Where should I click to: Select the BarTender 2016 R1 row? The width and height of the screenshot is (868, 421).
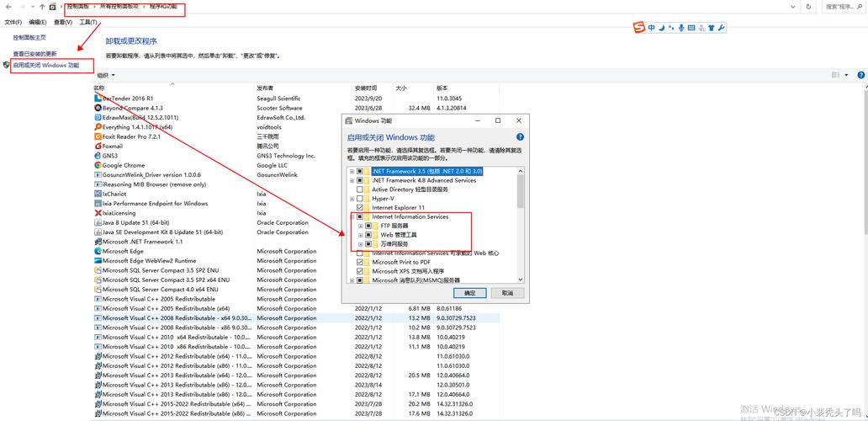coord(296,98)
